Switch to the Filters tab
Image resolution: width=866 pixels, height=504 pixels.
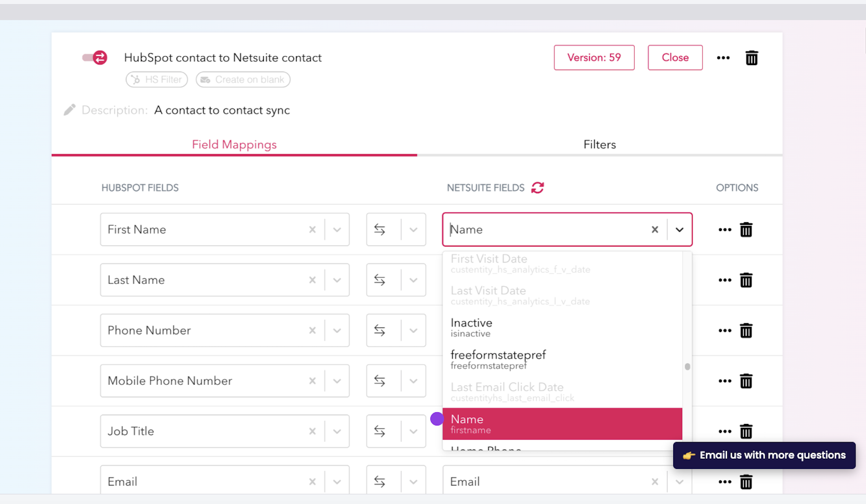click(599, 144)
